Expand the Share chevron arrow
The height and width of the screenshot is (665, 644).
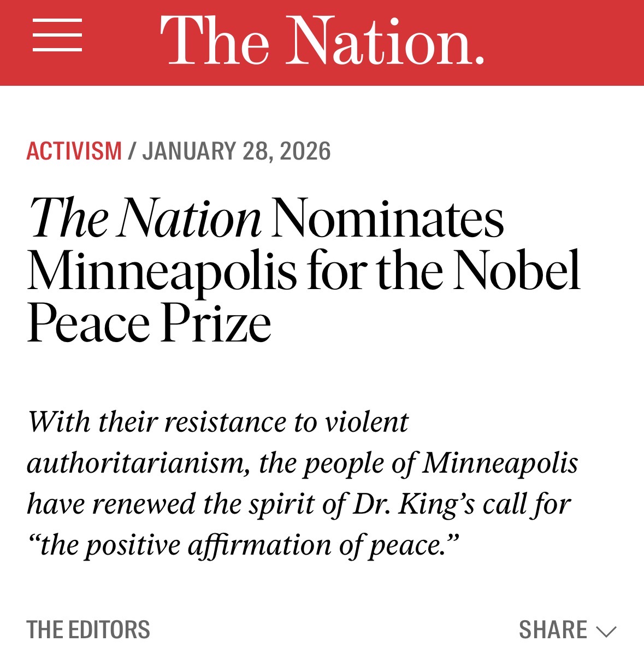click(x=606, y=632)
